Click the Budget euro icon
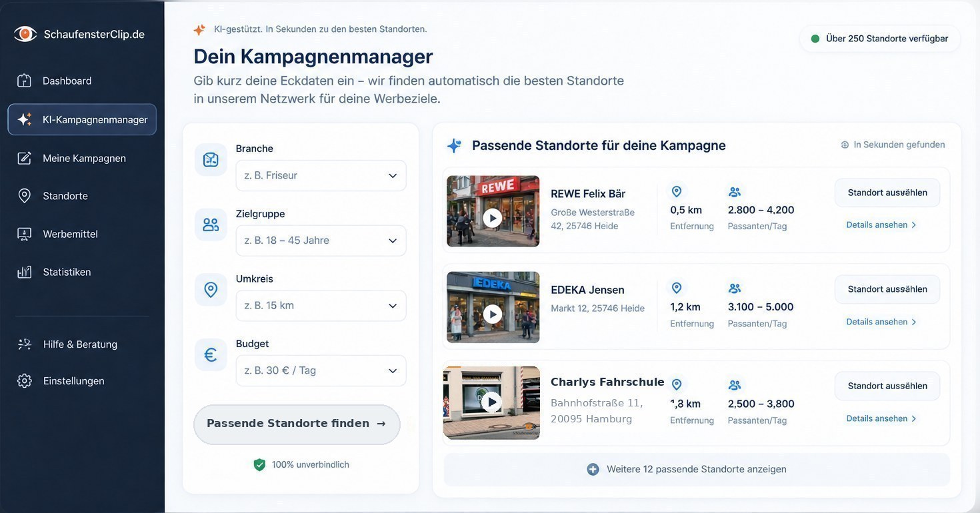The height and width of the screenshot is (513, 980). point(211,355)
